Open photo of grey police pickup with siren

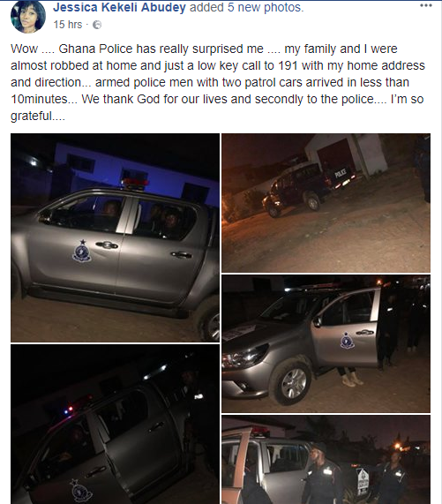(115, 237)
